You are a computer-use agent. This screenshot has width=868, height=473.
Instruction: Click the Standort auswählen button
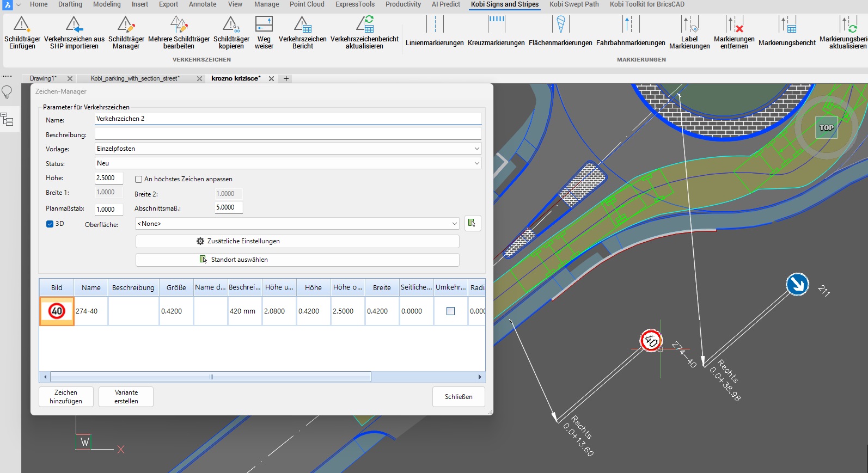297,260
